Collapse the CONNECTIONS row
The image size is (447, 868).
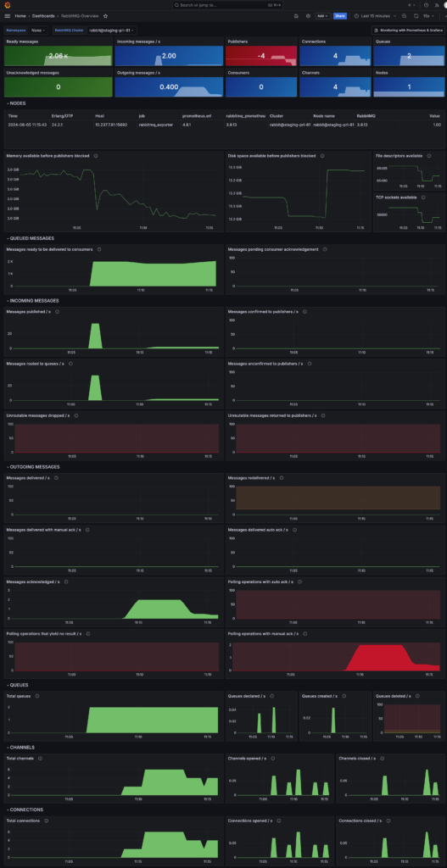pos(25,810)
